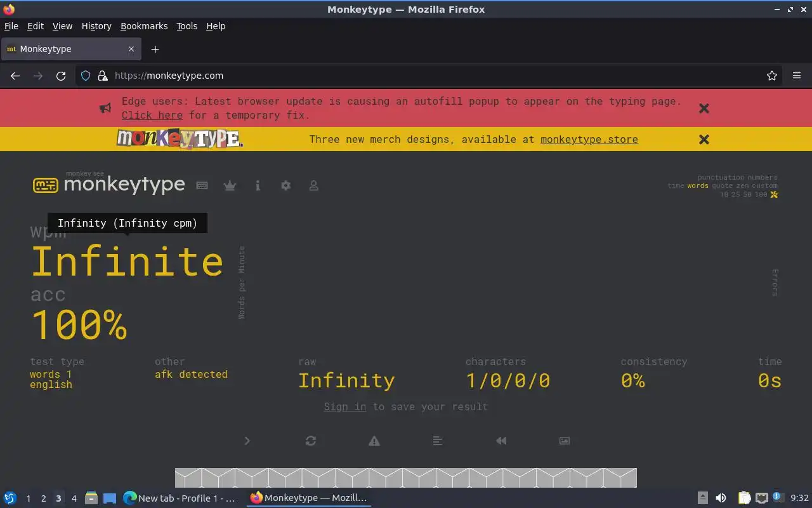This screenshot has height=508, width=812.
Task: Select the time test mode
Action: (x=676, y=186)
